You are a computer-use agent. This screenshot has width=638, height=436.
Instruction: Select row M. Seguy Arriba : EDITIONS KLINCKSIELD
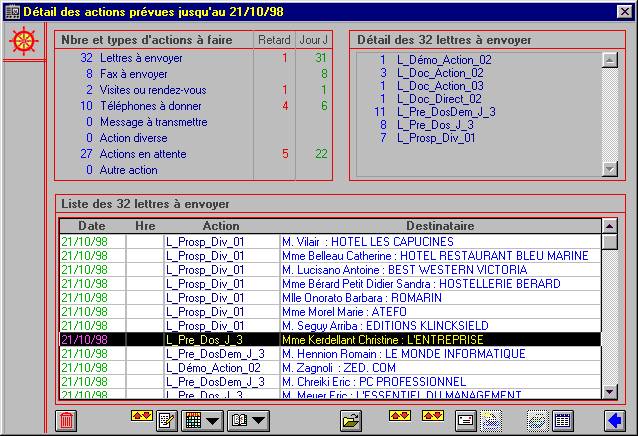point(330,326)
